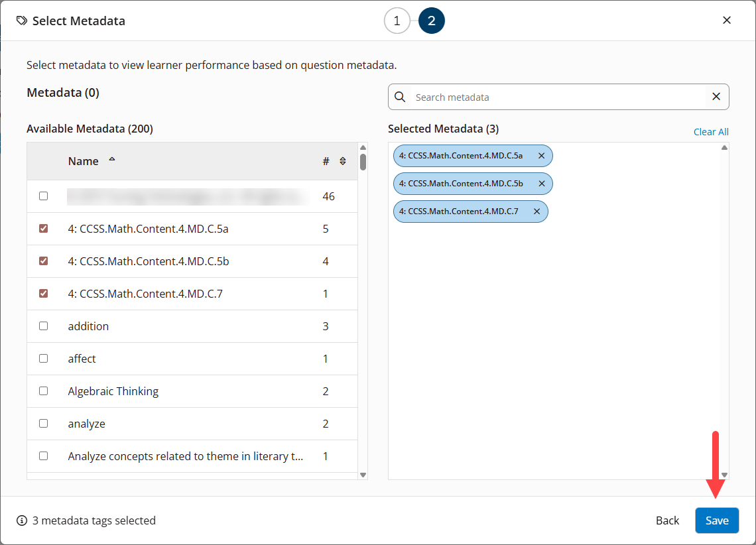The image size is (756, 545).
Task: Remove the CCSS.Math.Content.4.MD.C.5b tag chip
Action: [x=542, y=184]
